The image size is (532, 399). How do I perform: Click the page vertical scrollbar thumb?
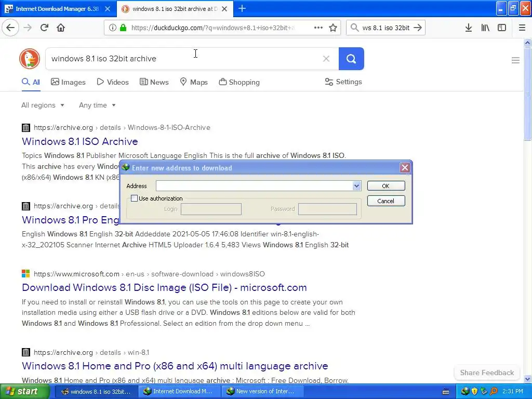point(527,94)
